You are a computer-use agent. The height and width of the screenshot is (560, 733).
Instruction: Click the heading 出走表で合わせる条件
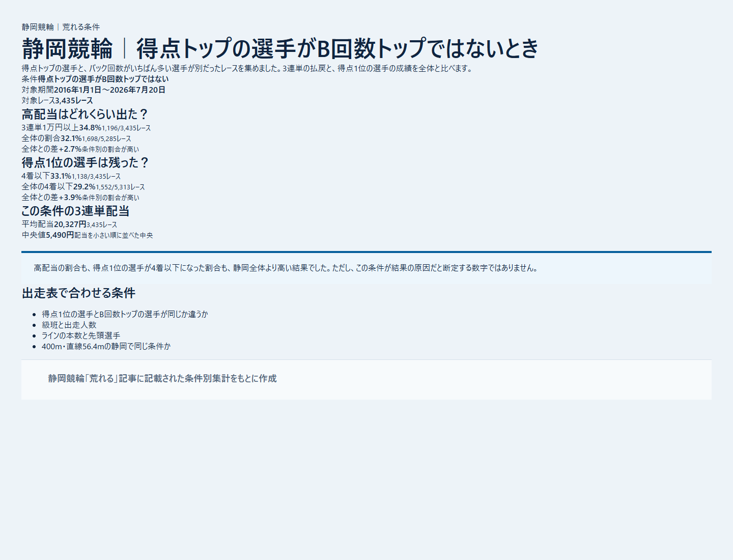(79, 293)
